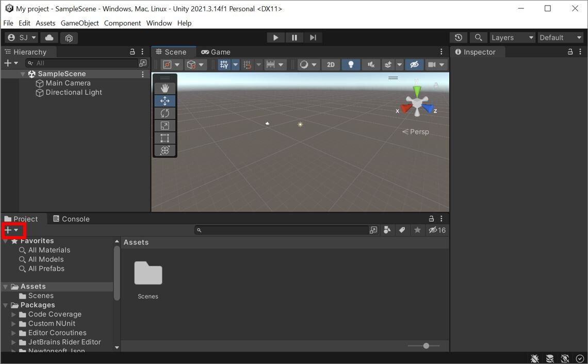
Task: Open Hierarchy create plus dropdown
Action: [11, 63]
